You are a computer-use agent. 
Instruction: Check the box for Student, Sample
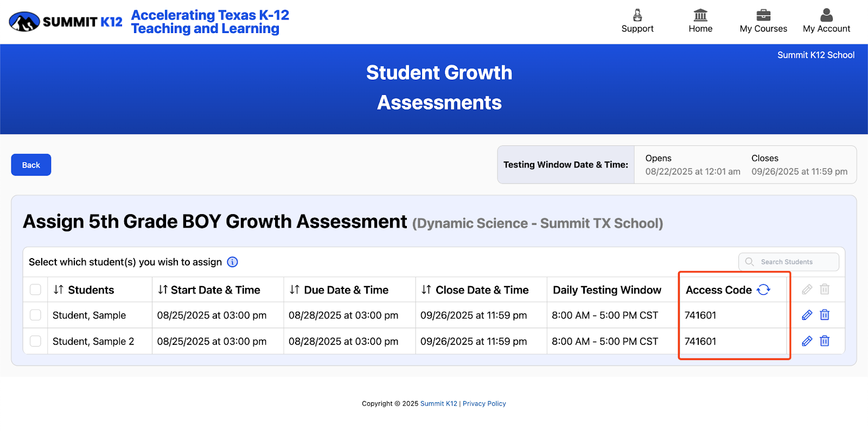35,315
